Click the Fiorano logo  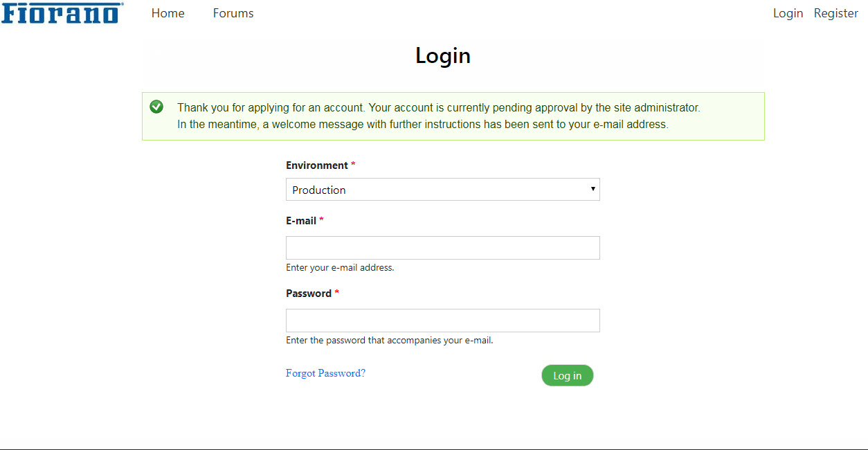pos(62,12)
